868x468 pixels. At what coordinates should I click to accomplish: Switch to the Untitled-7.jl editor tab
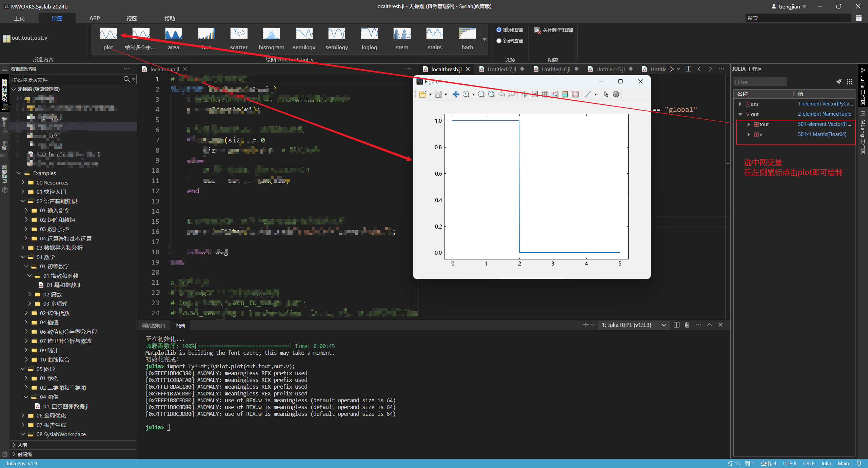click(502, 69)
